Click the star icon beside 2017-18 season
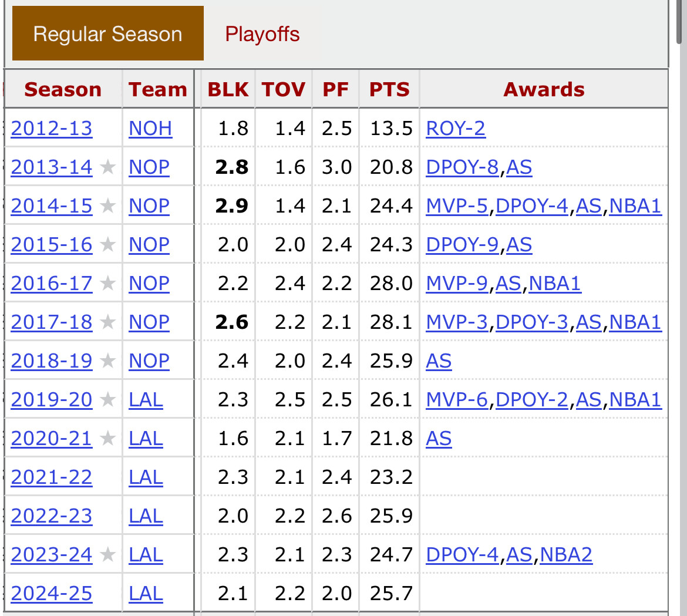 click(x=107, y=322)
